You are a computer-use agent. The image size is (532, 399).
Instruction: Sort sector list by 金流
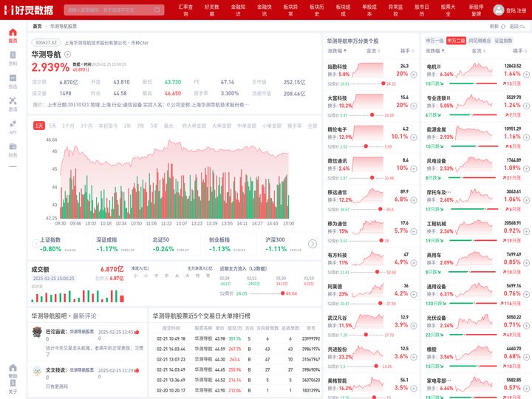point(478,51)
